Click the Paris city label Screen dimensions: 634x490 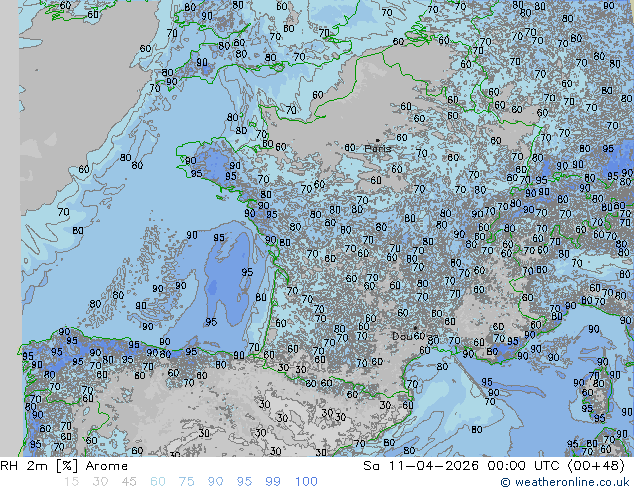pos(378,149)
